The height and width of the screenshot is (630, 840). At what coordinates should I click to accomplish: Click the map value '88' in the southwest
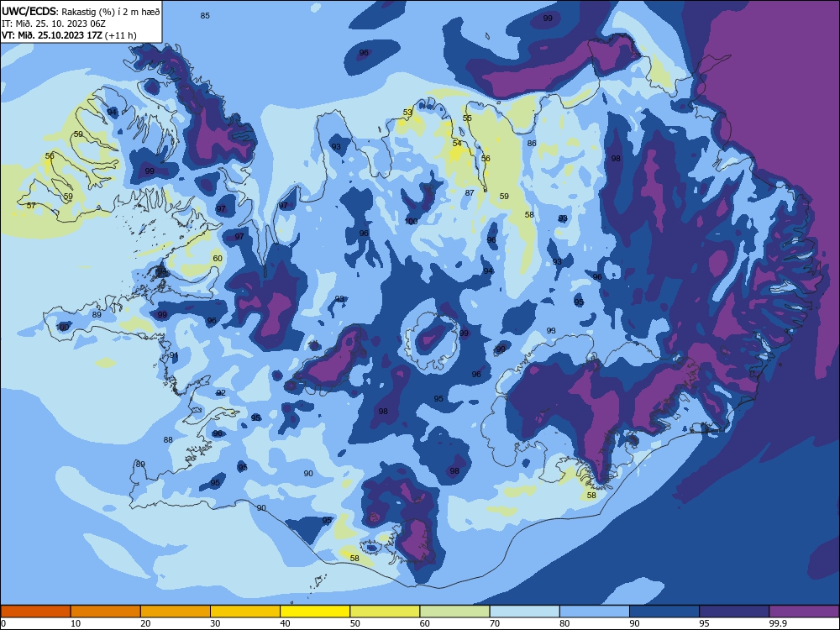pyautogui.click(x=168, y=440)
